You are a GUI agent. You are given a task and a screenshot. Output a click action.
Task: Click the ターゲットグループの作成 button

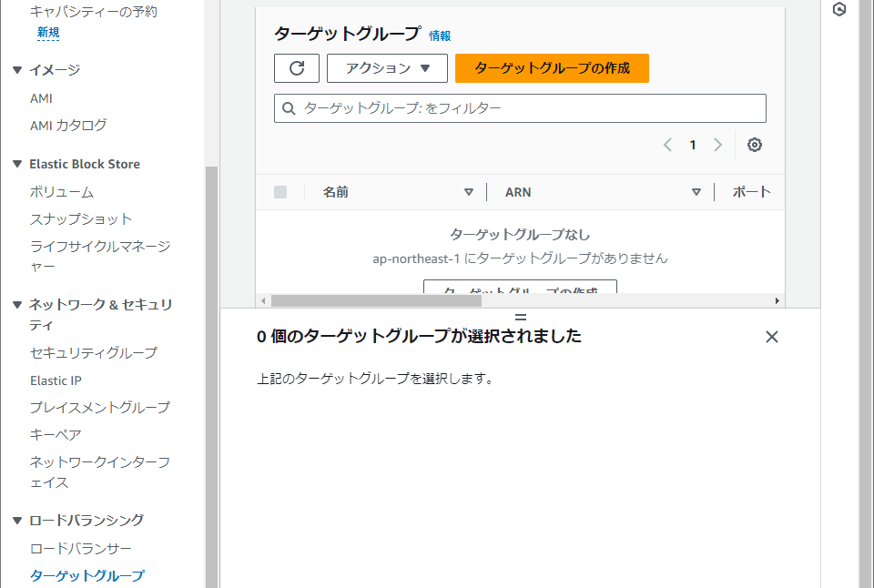[x=552, y=67]
